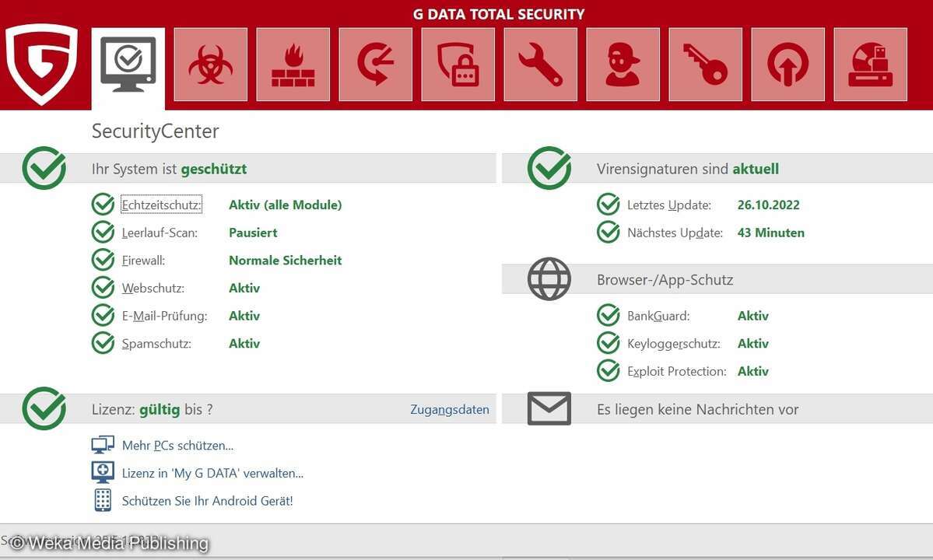Click the Aktiv value beside BankGuard
This screenshot has height=560, width=933.
coord(753,317)
